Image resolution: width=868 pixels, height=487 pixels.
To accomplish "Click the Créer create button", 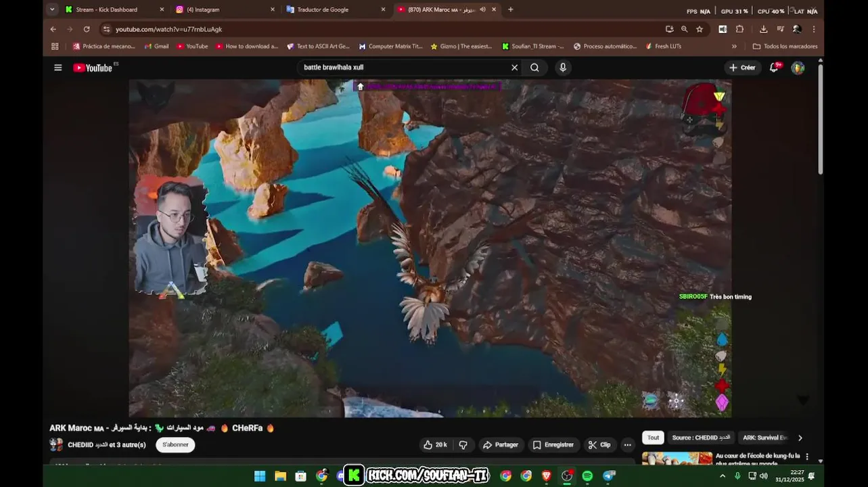I will tap(742, 68).
